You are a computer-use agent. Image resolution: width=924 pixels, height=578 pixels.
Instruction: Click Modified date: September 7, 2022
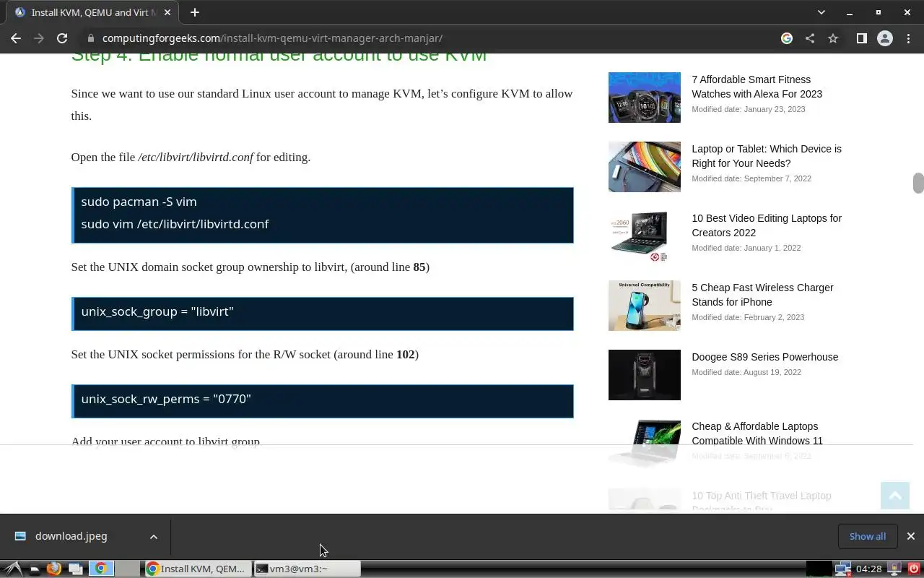(x=751, y=178)
